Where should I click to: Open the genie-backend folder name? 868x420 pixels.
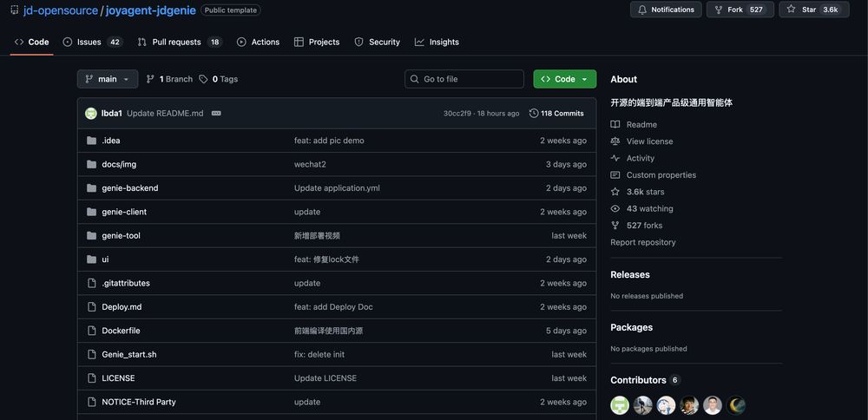click(130, 188)
